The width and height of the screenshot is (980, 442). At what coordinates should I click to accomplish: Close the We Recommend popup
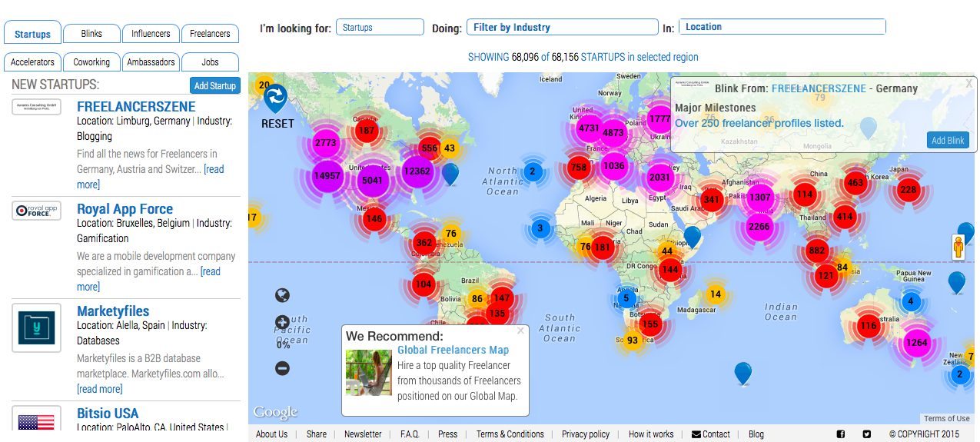coord(520,331)
